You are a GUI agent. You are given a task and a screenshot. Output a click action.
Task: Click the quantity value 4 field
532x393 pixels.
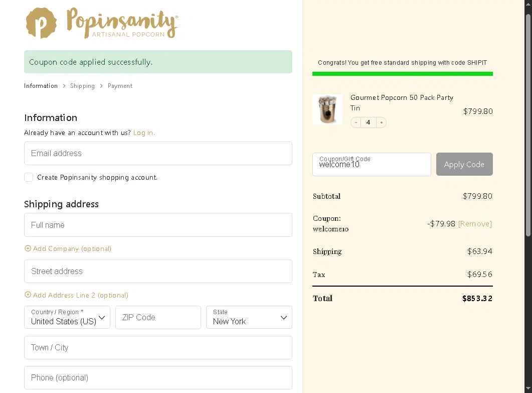coord(369,122)
